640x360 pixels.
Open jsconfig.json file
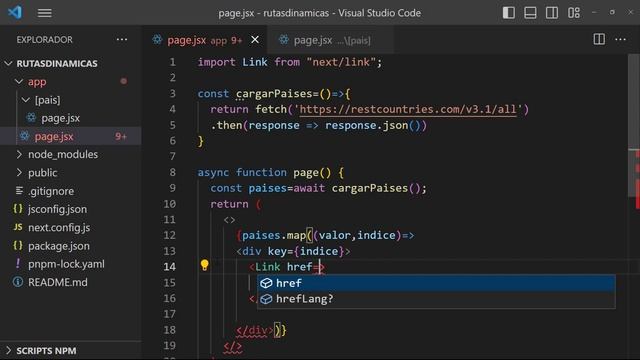[57, 209]
